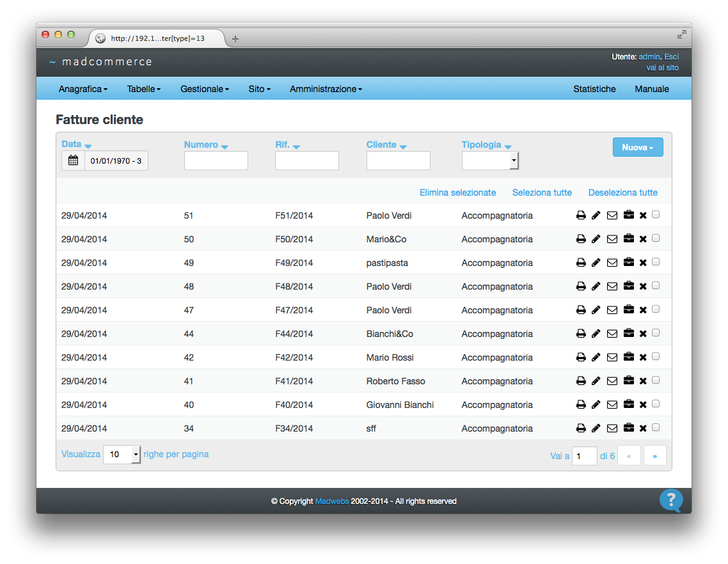Sort by the Data column header
Image resolution: width=728 pixels, height=564 pixels.
click(77, 145)
